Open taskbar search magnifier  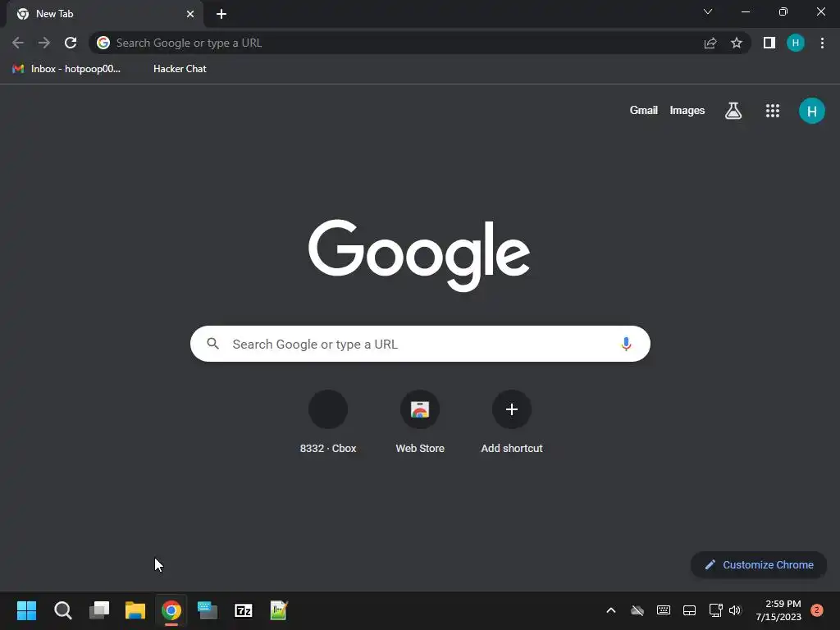click(x=62, y=610)
